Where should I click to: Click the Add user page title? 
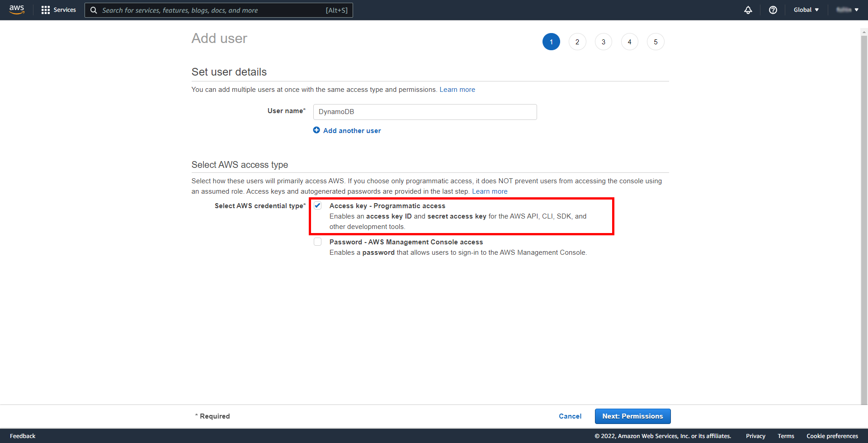[219, 38]
